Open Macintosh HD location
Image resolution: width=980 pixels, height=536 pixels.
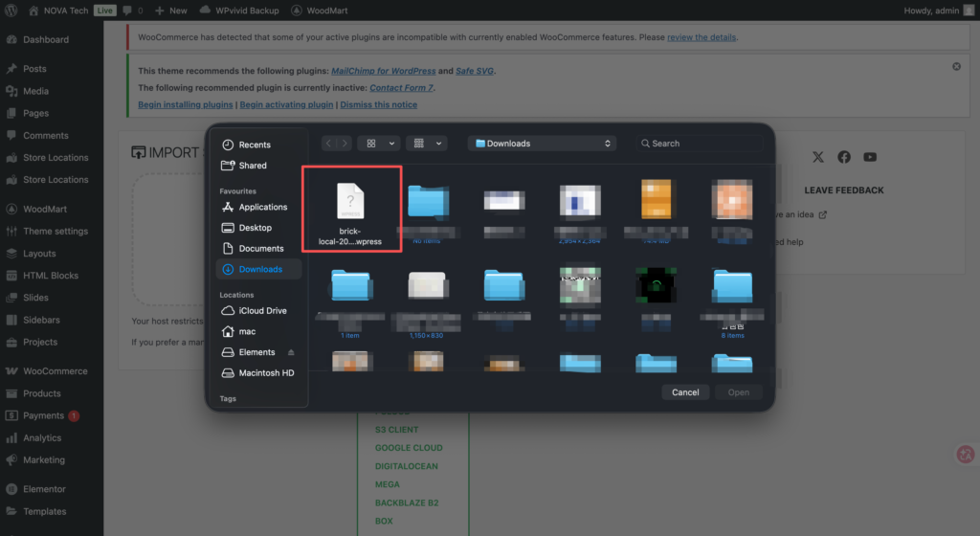click(x=257, y=373)
